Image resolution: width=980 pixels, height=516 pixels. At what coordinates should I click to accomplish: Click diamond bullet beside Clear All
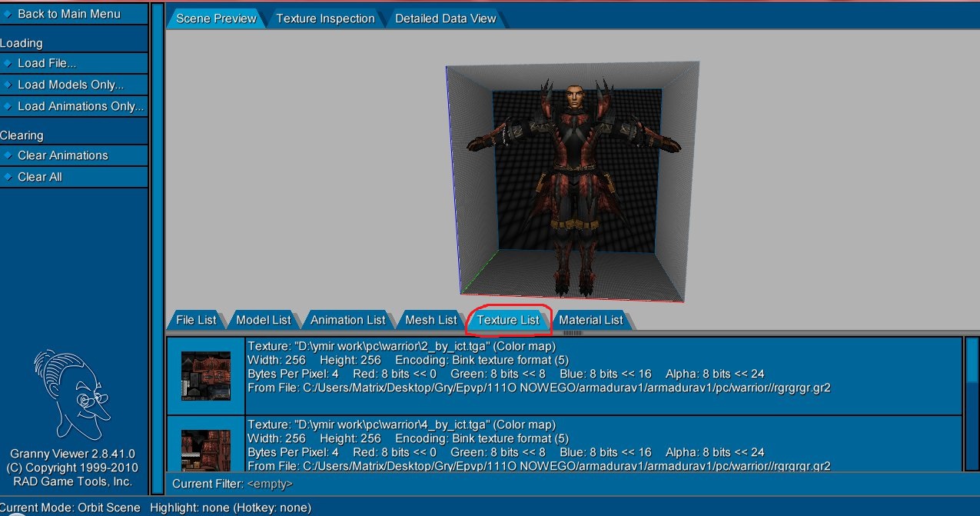pyautogui.click(x=8, y=177)
